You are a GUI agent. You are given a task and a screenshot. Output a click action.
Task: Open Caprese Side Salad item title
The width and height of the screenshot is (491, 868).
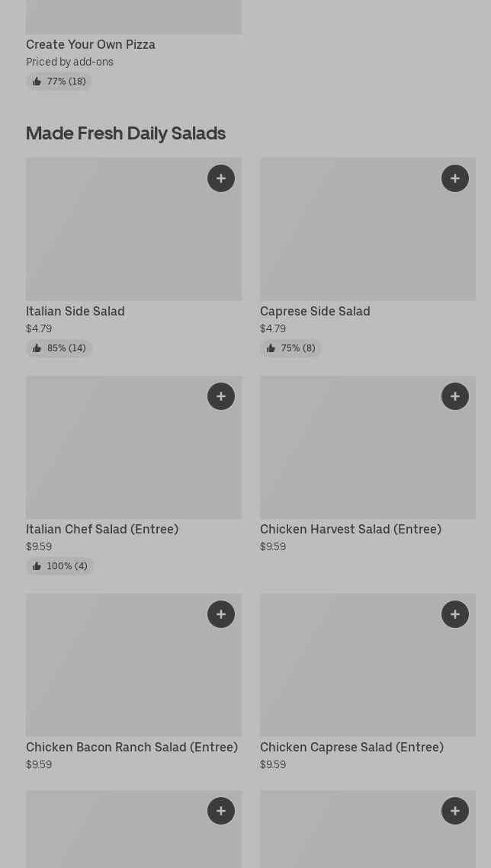pos(315,311)
